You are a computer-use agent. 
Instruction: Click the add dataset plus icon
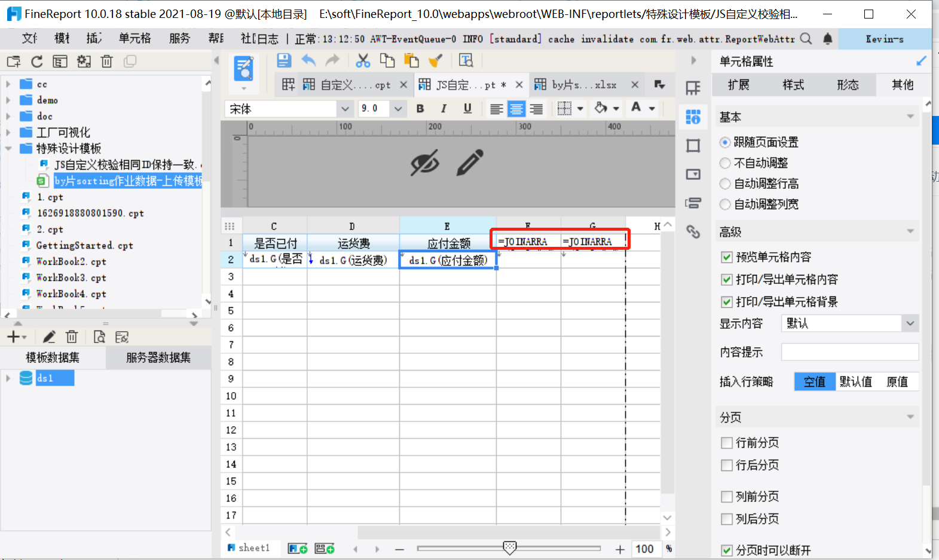(x=13, y=337)
